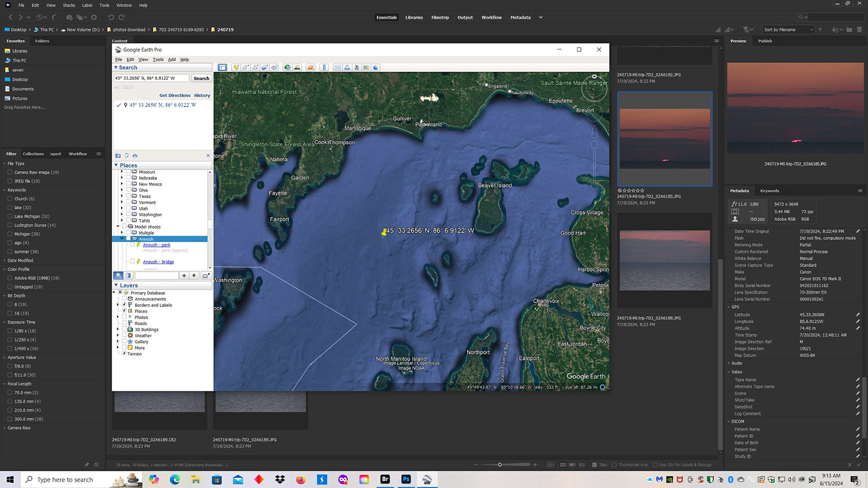Email the current view from Google Earth
The height and width of the screenshot is (488, 868).
tap(337, 68)
